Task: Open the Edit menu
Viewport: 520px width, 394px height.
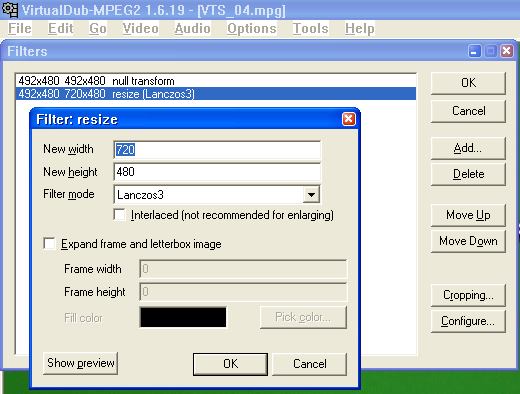Action: [x=61, y=28]
